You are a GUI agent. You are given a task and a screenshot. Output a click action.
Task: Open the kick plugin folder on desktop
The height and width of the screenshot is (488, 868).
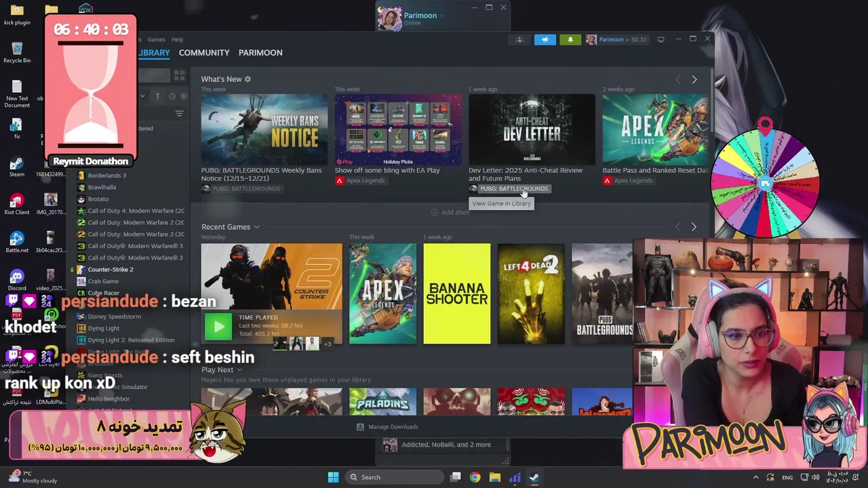[17, 15]
